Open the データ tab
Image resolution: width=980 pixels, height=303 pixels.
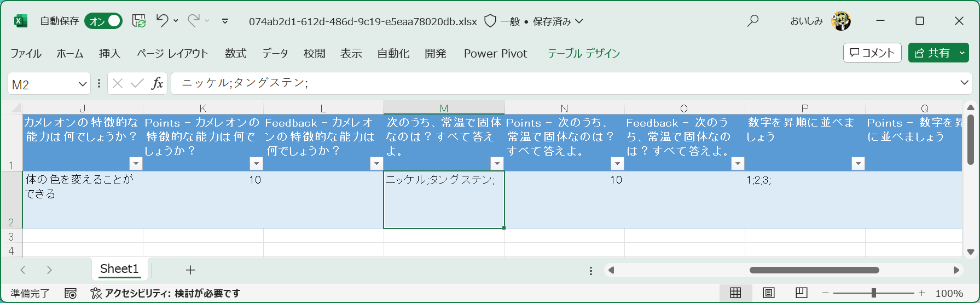(x=275, y=53)
